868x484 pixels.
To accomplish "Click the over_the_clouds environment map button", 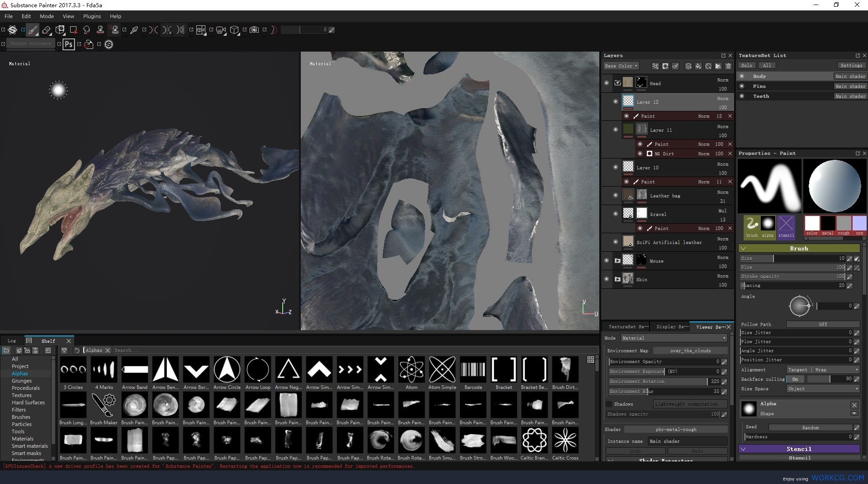I will pos(690,351).
